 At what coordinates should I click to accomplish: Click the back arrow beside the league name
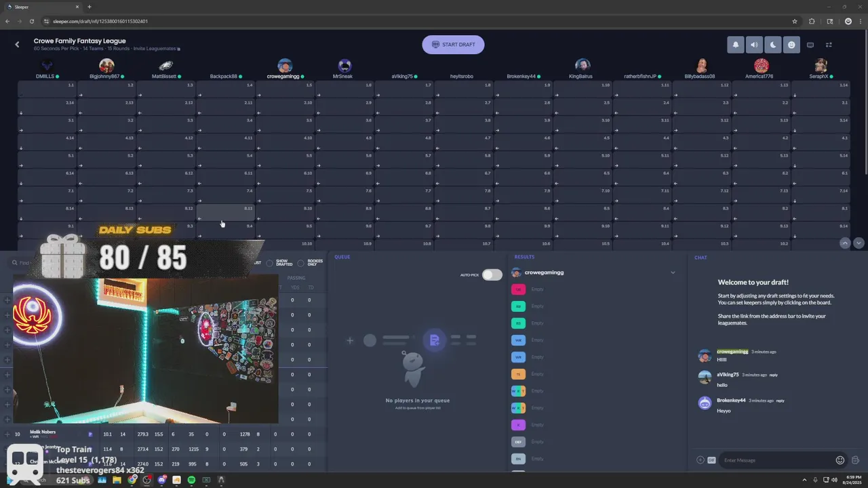click(17, 45)
